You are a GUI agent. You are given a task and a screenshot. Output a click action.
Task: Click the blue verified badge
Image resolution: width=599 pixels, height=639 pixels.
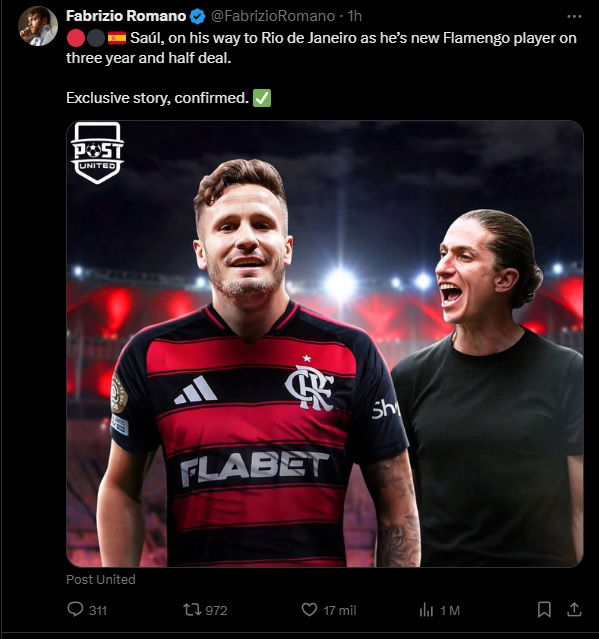tap(198, 16)
